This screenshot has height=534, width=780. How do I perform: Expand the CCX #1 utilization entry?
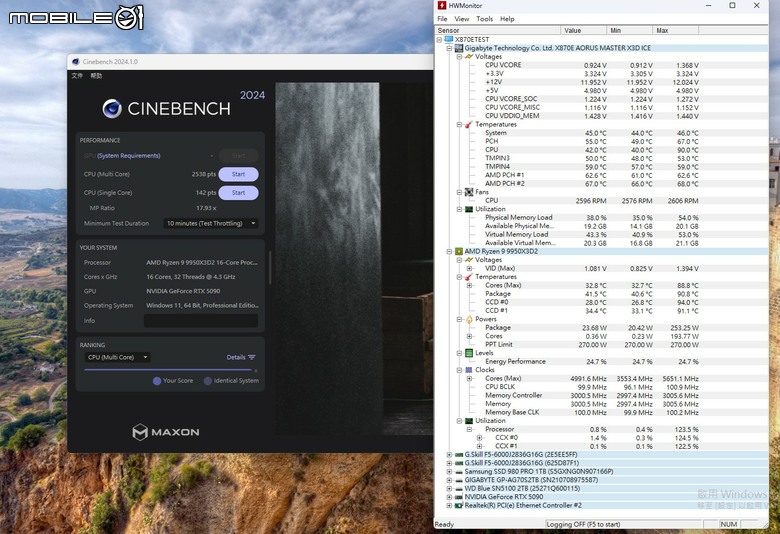(480, 446)
